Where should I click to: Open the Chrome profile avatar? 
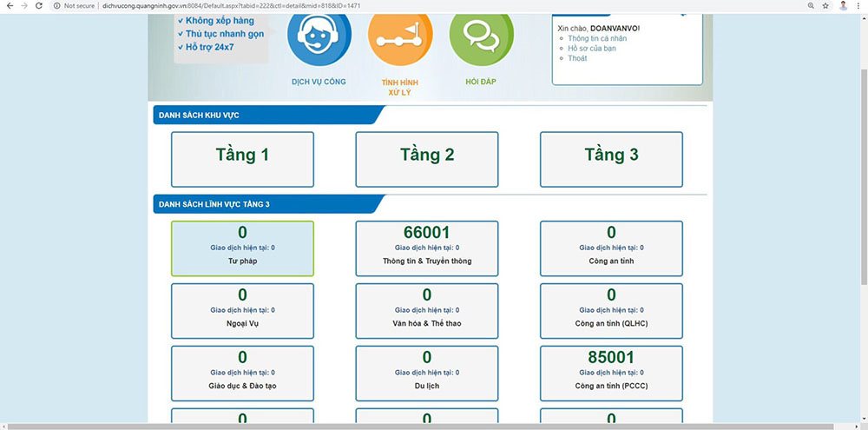coord(843,5)
